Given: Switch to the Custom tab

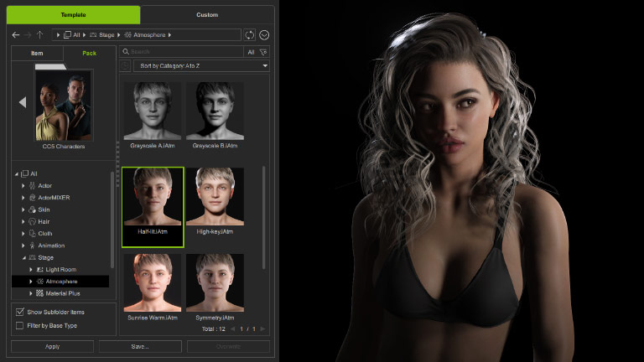Looking at the screenshot, I should tap(207, 15).
